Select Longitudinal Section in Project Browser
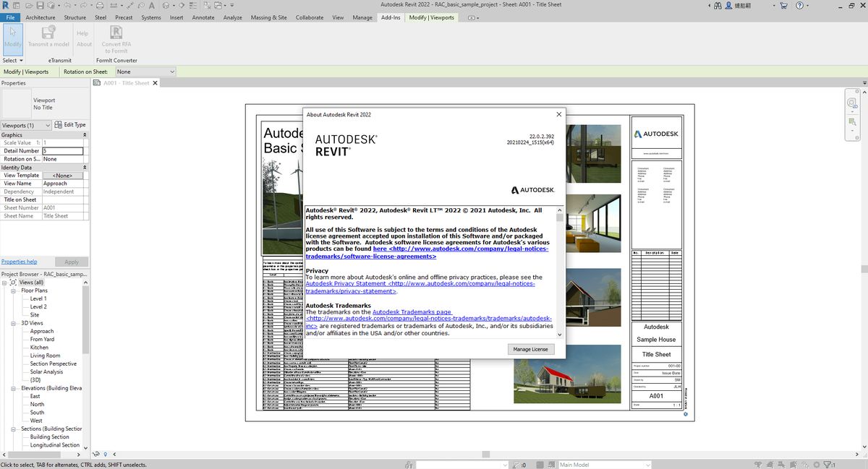Viewport: 868px width, 469px height. click(x=55, y=445)
